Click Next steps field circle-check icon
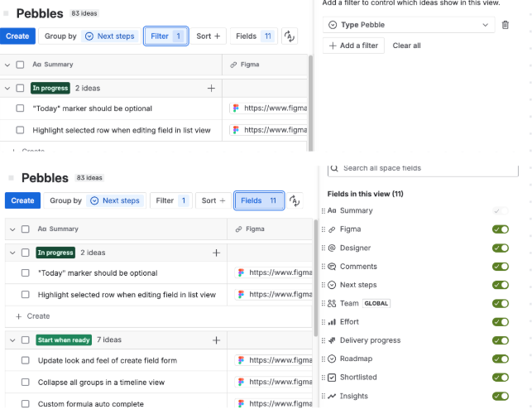 332,285
